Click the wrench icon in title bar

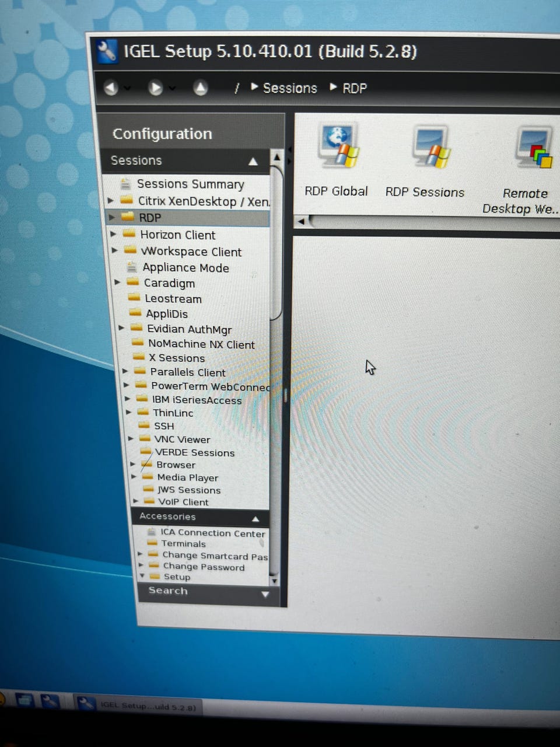tap(107, 51)
